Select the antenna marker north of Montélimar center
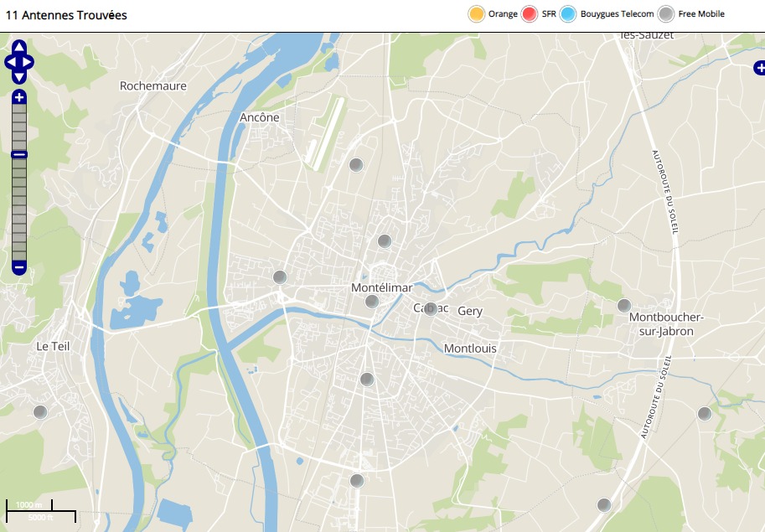 click(x=385, y=241)
